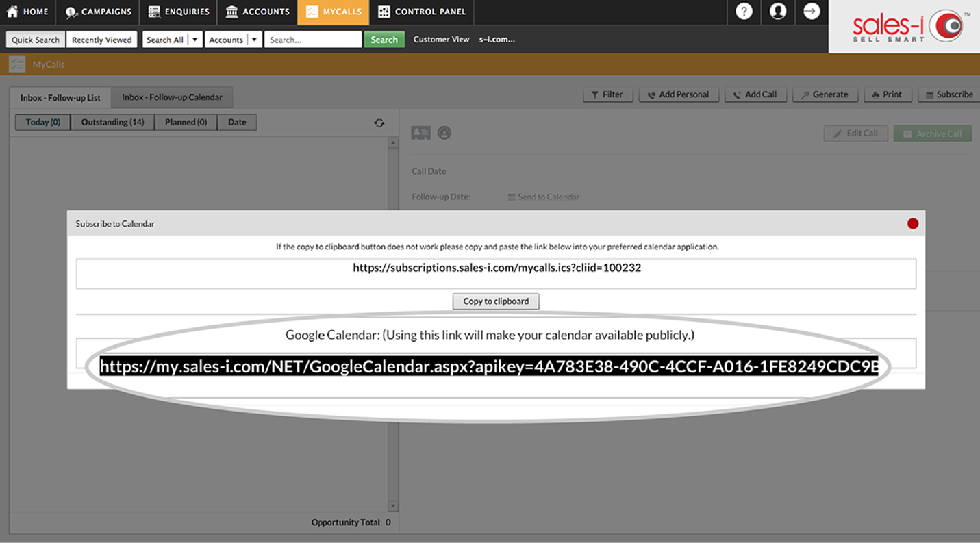Click the highlighted GoogleCalendar.aspx URL
Viewport: 980px width, 543px height.
click(x=489, y=366)
